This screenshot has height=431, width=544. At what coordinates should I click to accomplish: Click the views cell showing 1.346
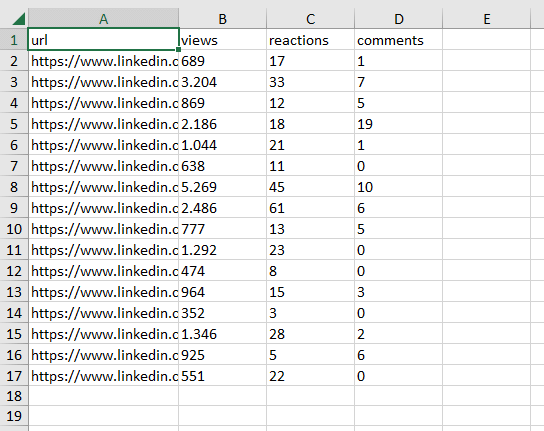tap(222, 334)
